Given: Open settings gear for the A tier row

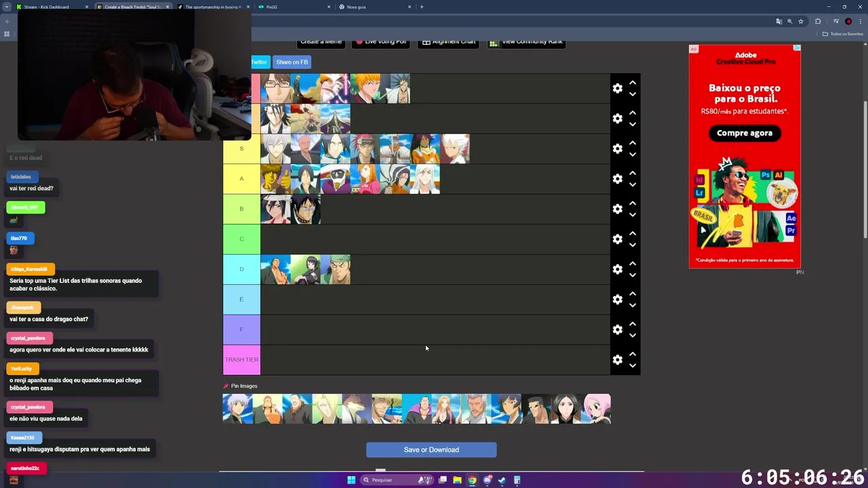Looking at the screenshot, I should pos(617,179).
